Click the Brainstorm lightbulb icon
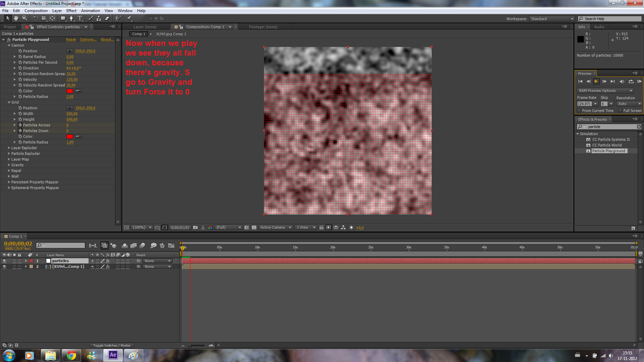The height and width of the screenshot is (362, 644). pos(153,246)
